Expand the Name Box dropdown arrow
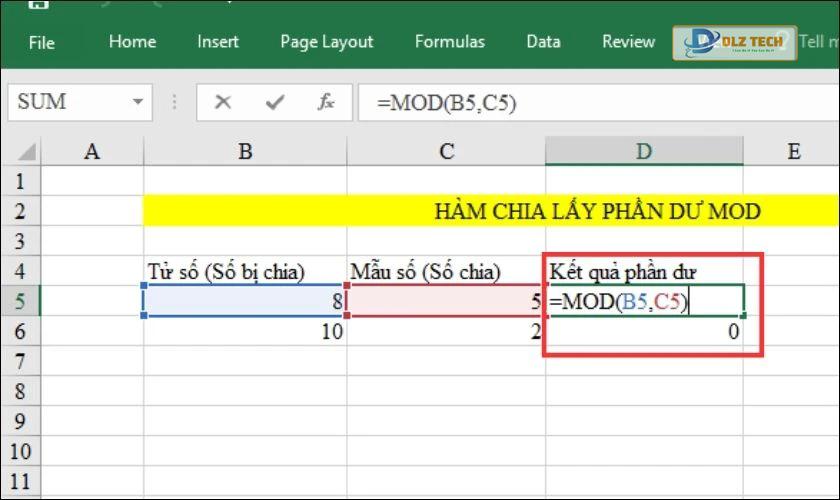 [138, 101]
